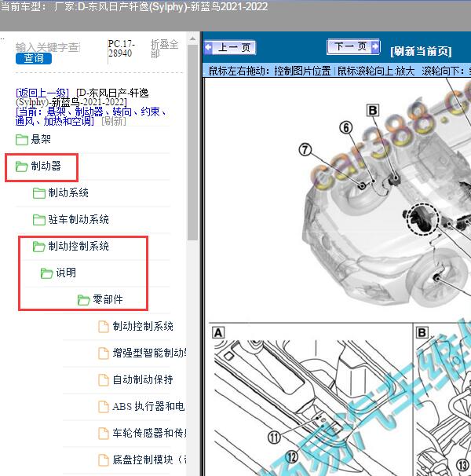Open the 悬架 folder icon

click(22, 140)
